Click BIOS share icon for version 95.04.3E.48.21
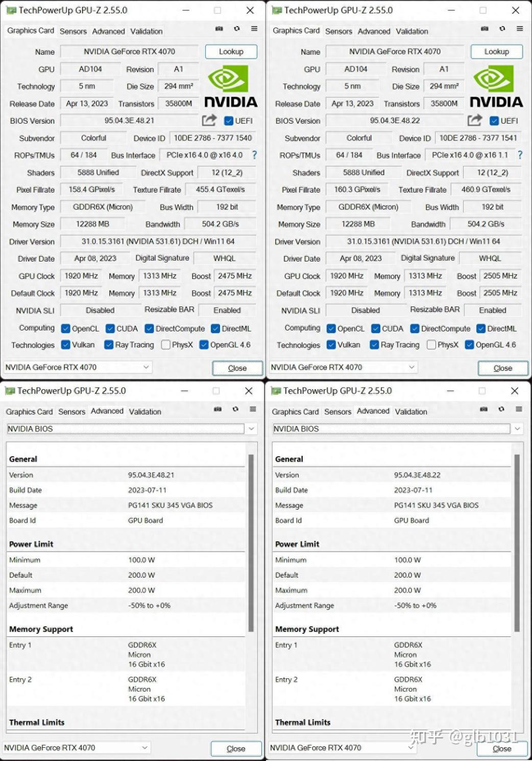The width and height of the screenshot is (532, 761). point(209,120)
